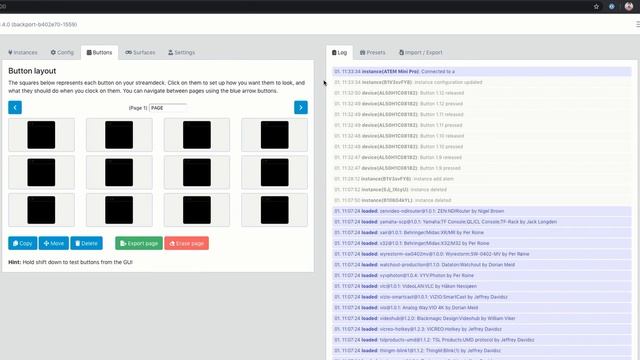Select the 11:07:52 'instance deleted' log entry
Viewport: 640px width, 360px height.
click(x=482, y=189)
